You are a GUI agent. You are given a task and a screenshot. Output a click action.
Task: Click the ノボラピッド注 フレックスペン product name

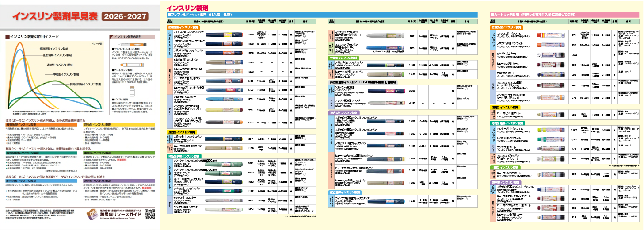click(x=189, y=50)
